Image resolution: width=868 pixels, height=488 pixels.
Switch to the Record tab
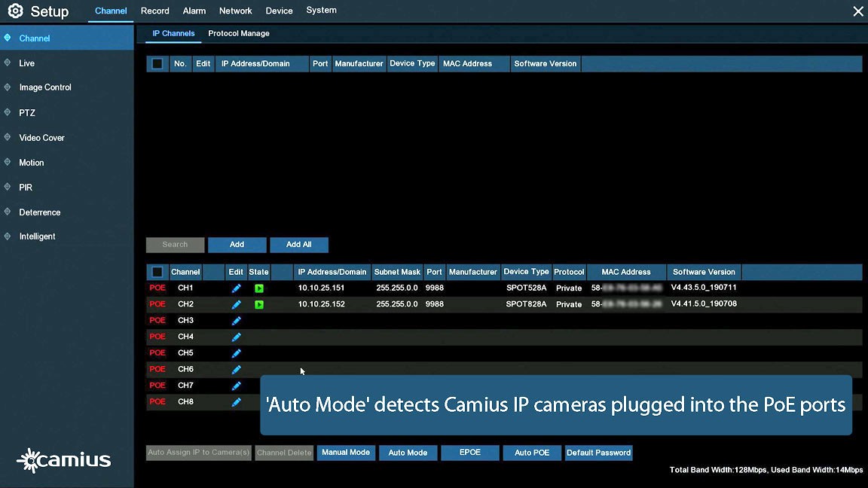click(x=154, y=11)
